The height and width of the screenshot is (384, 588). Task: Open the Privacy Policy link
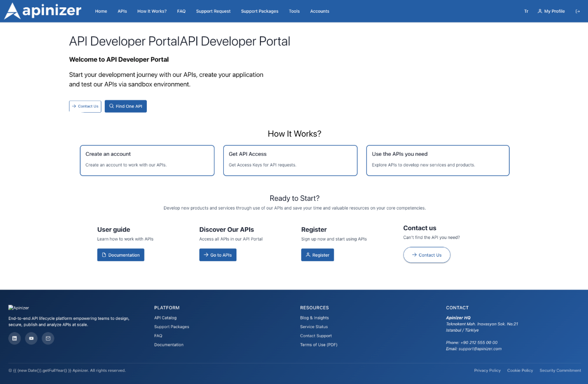pos(487,370)
